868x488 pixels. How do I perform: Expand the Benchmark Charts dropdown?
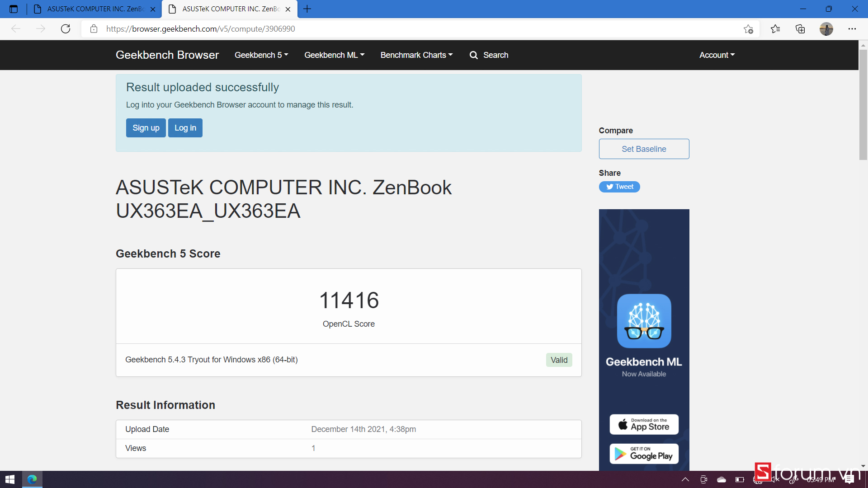click(x=416, y=55)
